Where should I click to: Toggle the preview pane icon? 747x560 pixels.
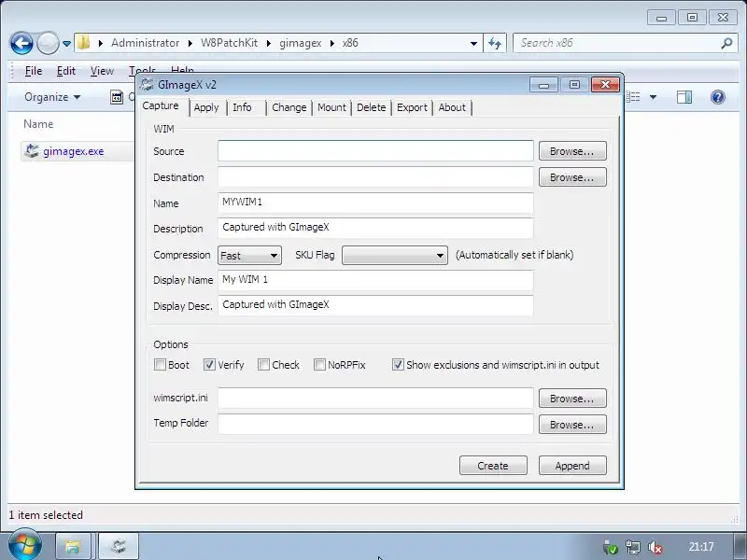tap(684, 97)
